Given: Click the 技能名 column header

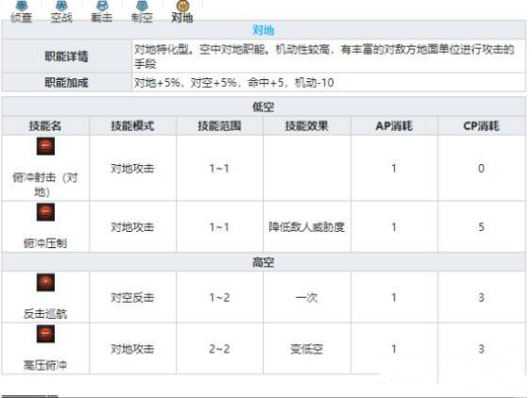Looking at the screenshot, I should click(45, 125).
